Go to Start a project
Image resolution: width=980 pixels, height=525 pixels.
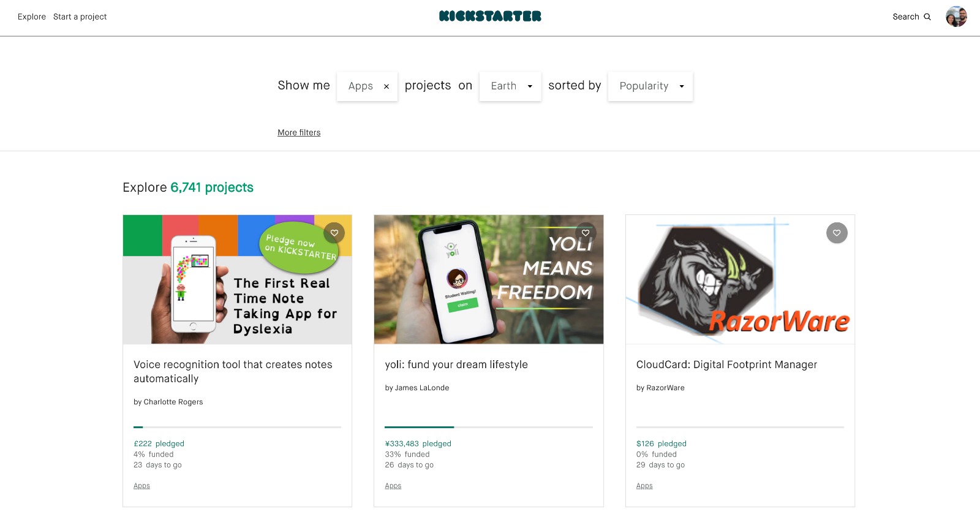tap(80, 17)
